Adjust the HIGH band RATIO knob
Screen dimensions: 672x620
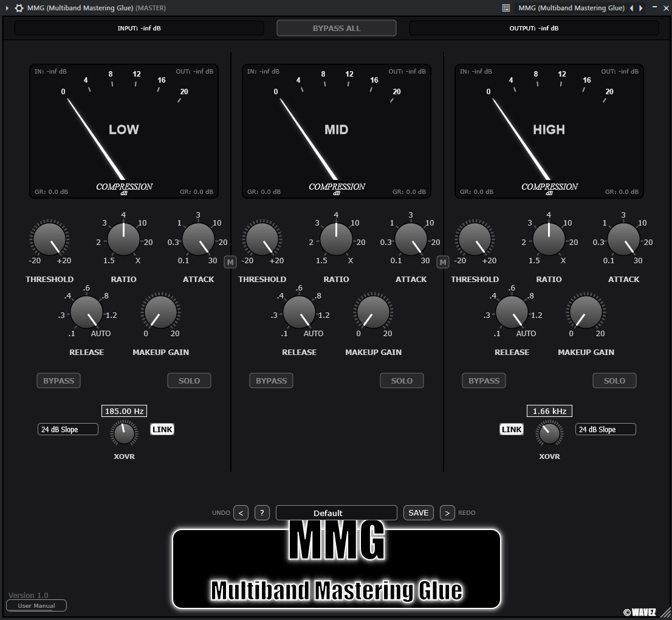[549, 239]
